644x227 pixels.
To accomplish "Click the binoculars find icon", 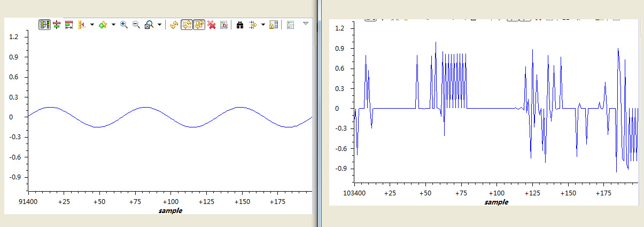I will pyautogui.click(x=240, y=25).
